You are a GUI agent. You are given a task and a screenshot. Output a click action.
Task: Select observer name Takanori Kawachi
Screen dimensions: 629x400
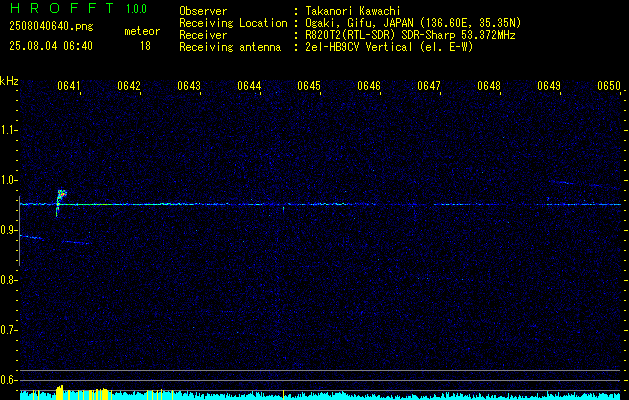pos(353,11)
